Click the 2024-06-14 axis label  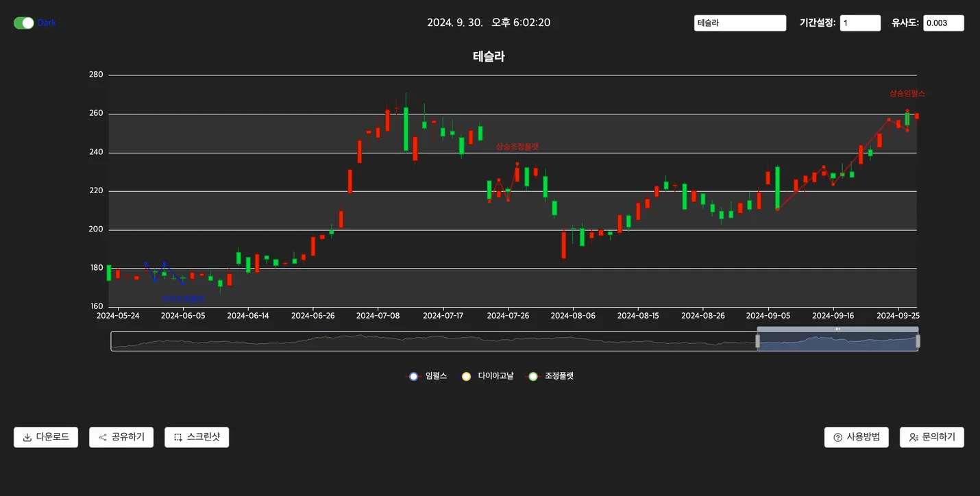[248, 316]
